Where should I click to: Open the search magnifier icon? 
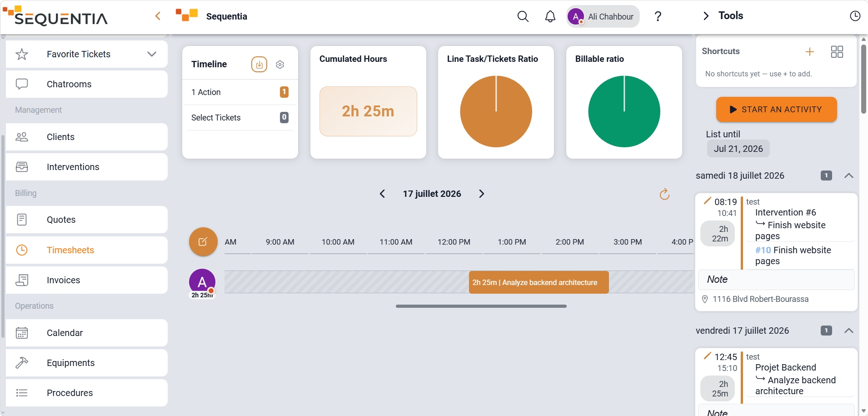(x=523, y=16)
